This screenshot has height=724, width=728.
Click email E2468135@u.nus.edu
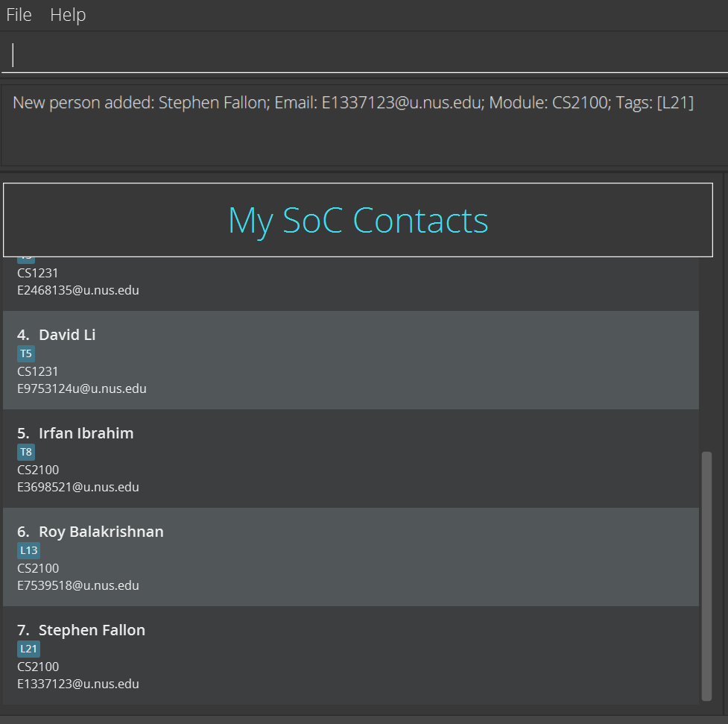[78, 290]
